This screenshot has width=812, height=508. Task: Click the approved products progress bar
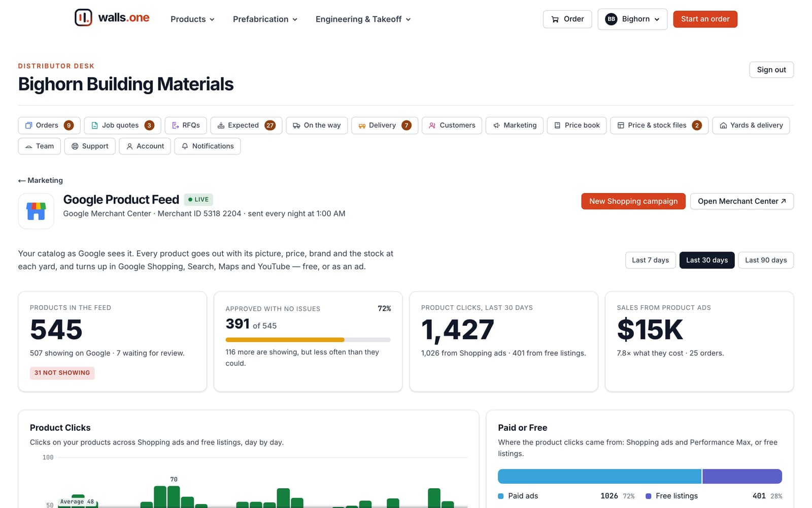[308, 340]
